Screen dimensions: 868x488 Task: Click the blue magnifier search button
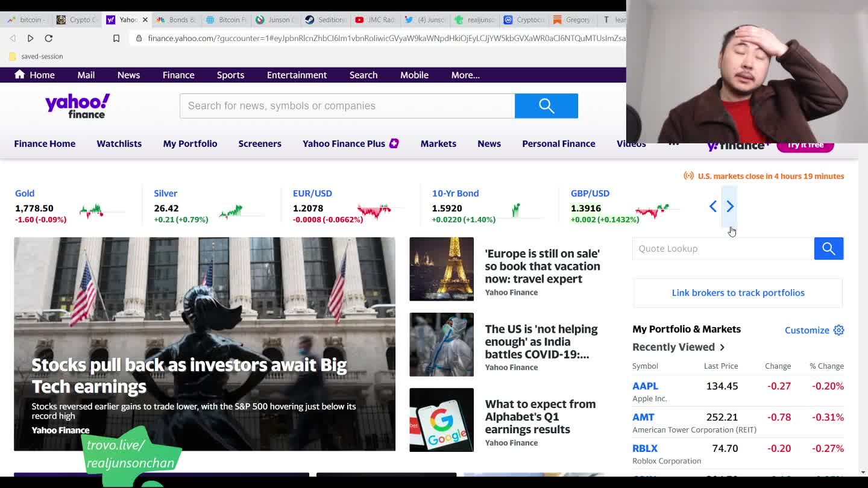click(x=546, y=106)
